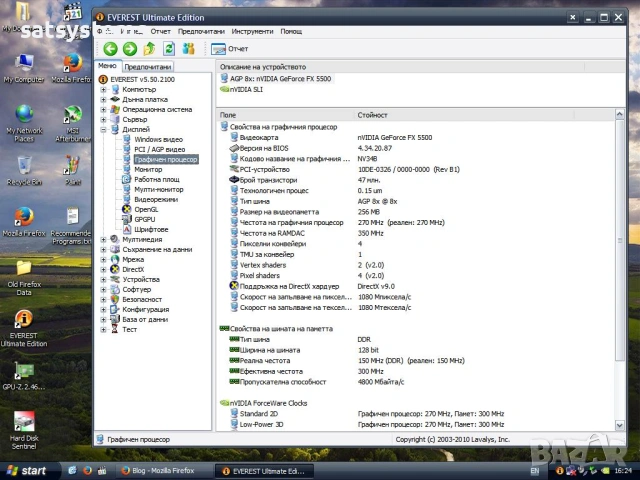The height and width of the screenshot is (480, 640).
Task: Expand the Съхранение на данни node
Action: click(103, 249)
